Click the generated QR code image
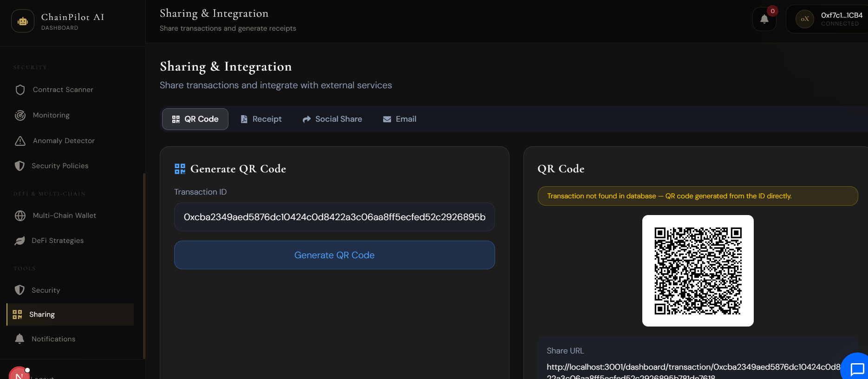 coord(698,271)
